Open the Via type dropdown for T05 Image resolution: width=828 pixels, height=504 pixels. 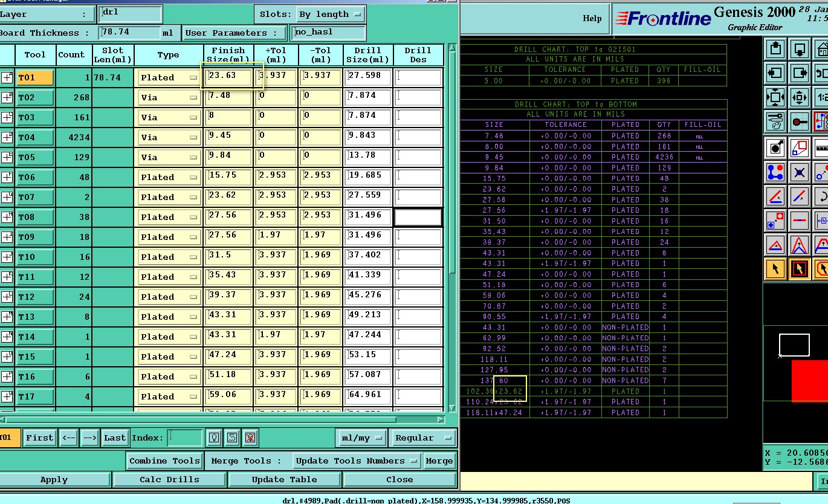coord(169,157)
